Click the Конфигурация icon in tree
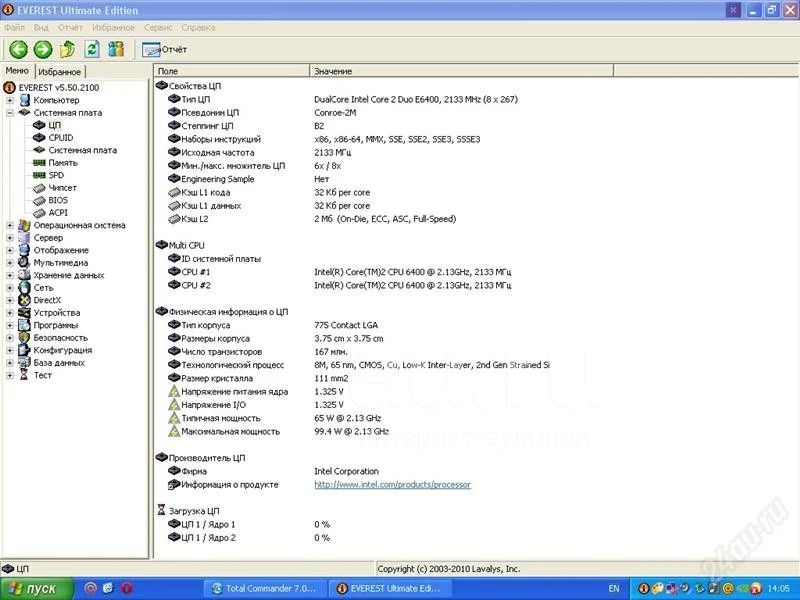 coord(24,350)
